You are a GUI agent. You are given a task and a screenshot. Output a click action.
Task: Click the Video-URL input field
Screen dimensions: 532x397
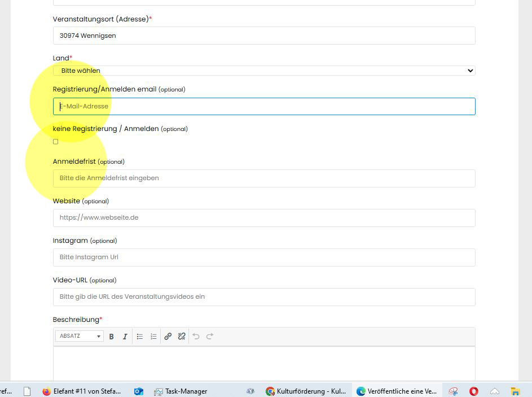click(264, 297)
